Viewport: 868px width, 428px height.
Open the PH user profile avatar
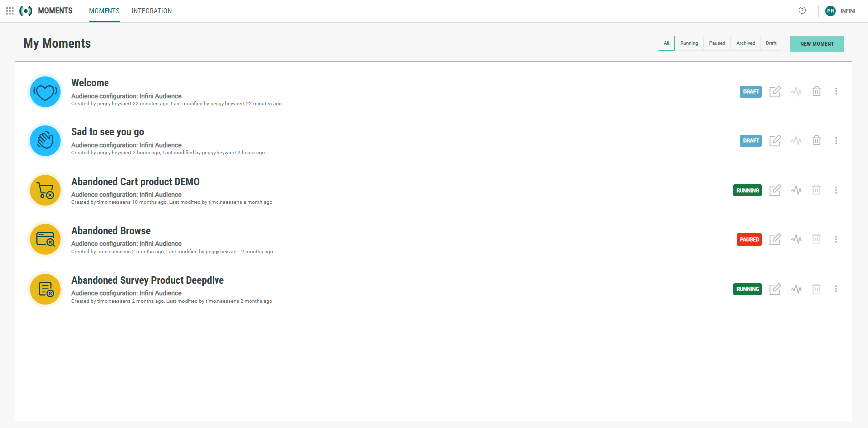pos(830,11)
